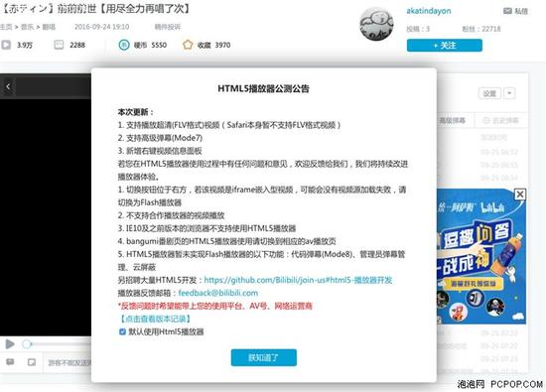Click the danmaku count icon beside 2288
Screen dimensions: 546x392
59,45
